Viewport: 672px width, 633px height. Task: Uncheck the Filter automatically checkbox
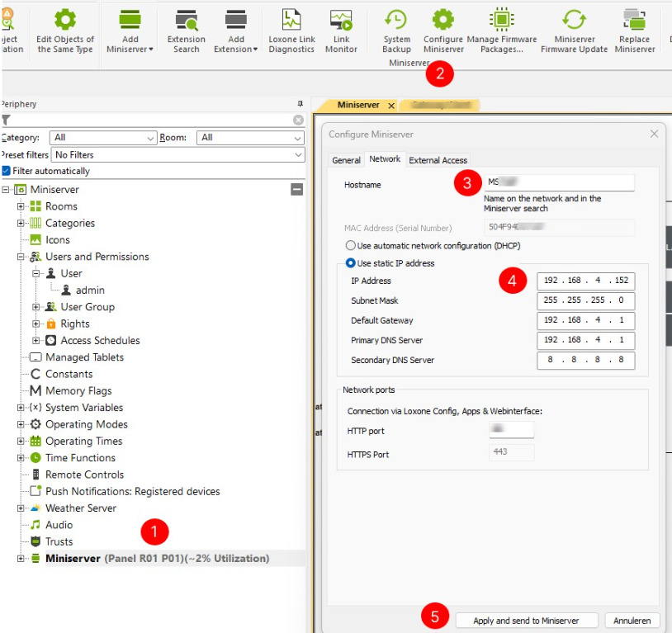(7, 171)
